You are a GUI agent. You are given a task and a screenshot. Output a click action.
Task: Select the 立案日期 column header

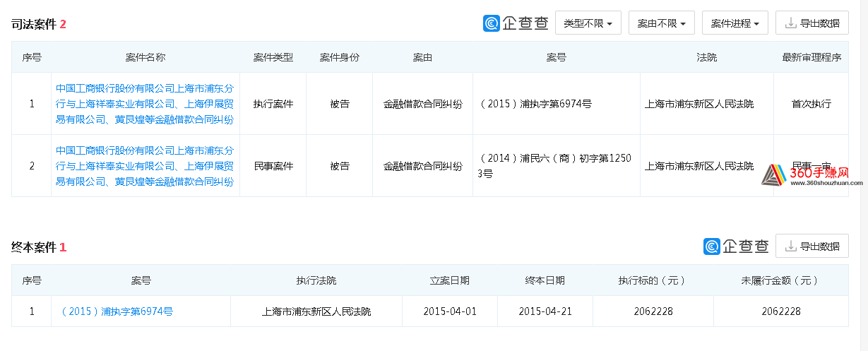(450, 280)
